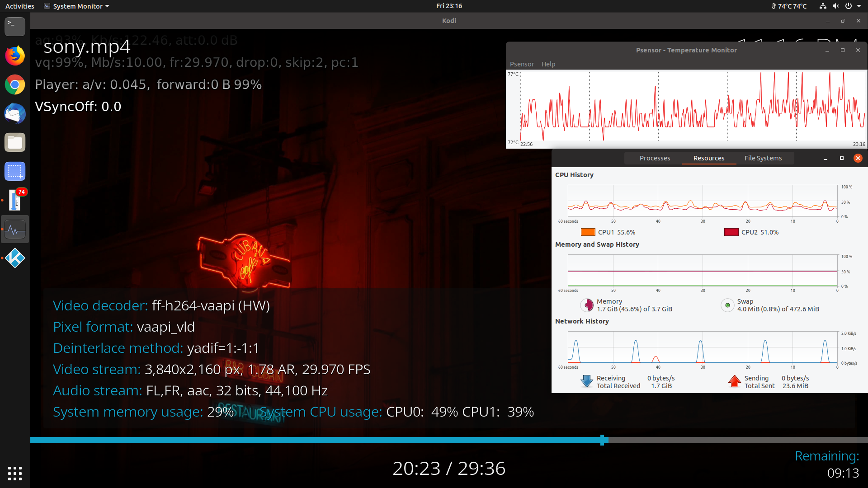Focus Psensor thermometer icon in the dock
The image size is (868, 488).
pos(15,200)
